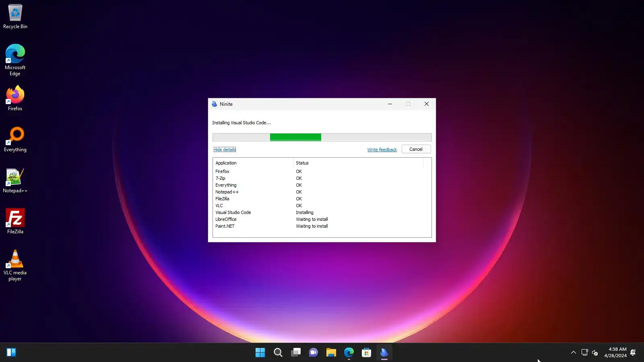
Task: Open the Widgets panel on the taskbar
Action: tap(11, 353)
